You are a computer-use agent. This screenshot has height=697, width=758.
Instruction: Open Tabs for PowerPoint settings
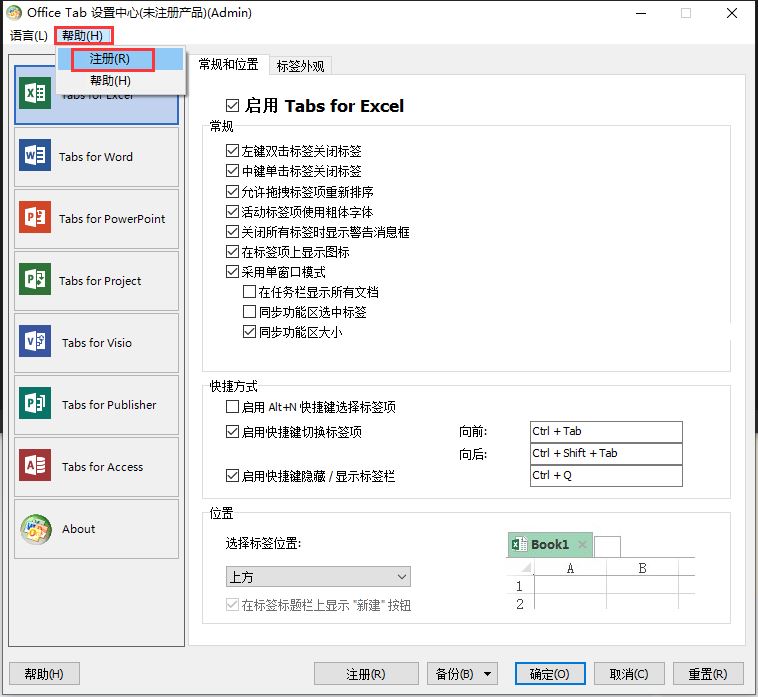pos(97,219)
